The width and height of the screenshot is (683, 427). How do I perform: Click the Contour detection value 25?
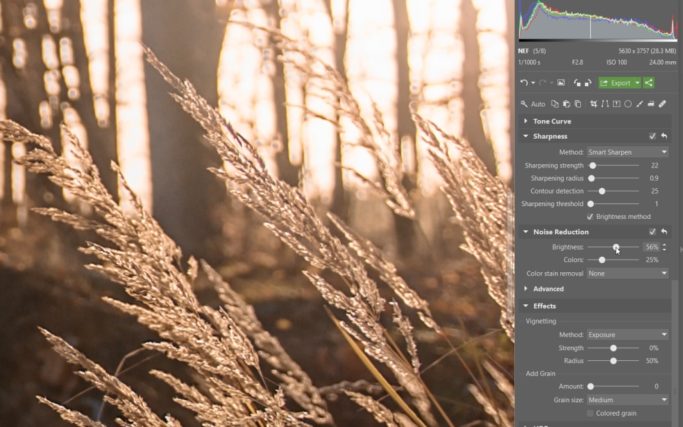click(654, 191)
